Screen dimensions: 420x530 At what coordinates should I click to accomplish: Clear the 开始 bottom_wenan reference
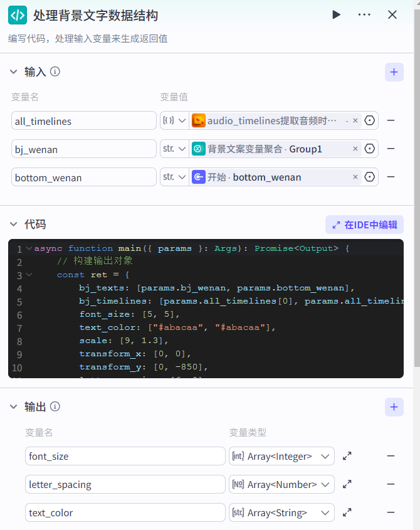click(355, 177)
